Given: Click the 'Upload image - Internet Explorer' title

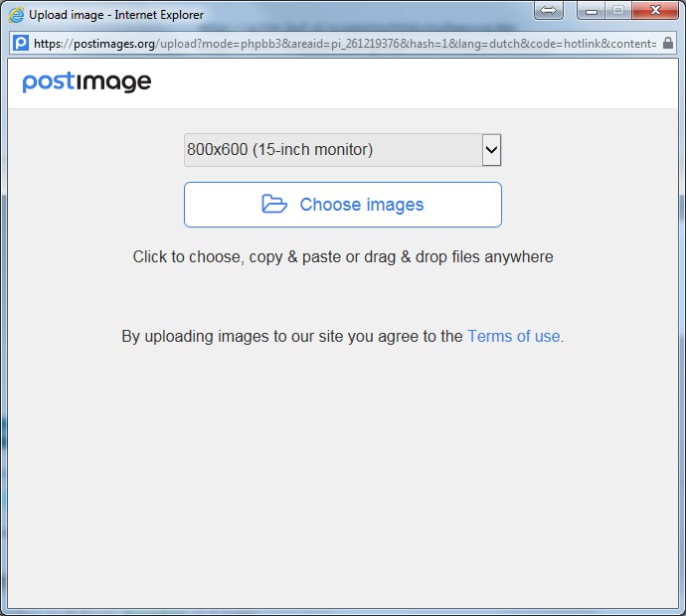Looking at the screenshot, I should 116,15.
